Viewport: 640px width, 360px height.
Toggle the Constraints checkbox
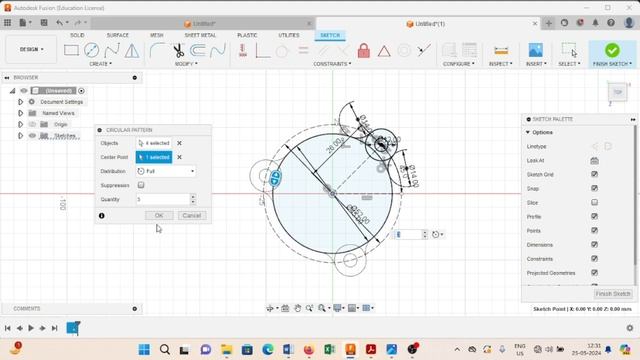(594, 259)
